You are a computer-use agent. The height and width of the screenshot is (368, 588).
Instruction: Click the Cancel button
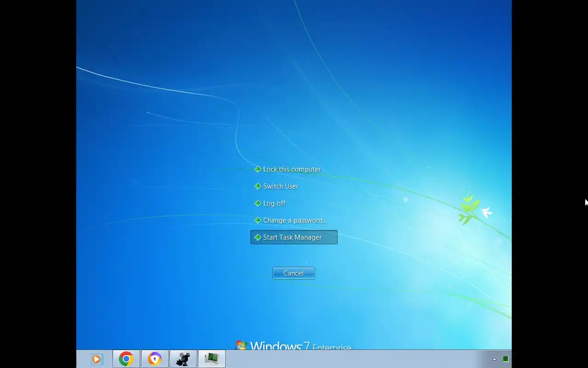click(294, 273)
